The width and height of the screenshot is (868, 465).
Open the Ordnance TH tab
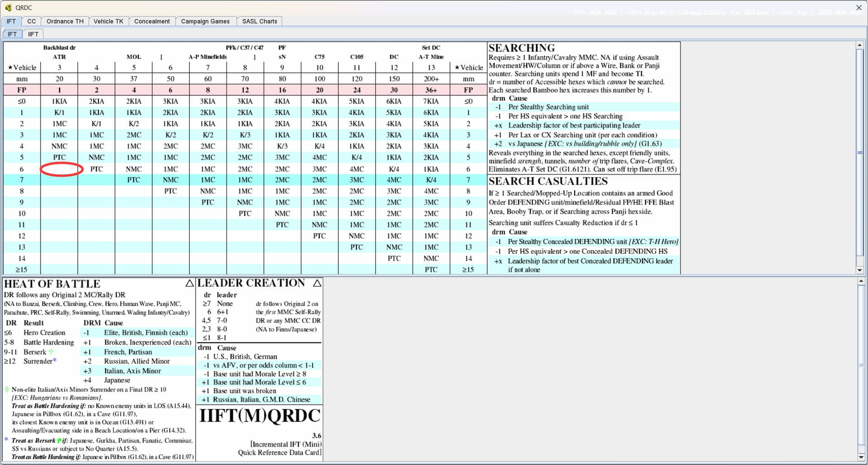pyautogui.click(x=65, y=21)
